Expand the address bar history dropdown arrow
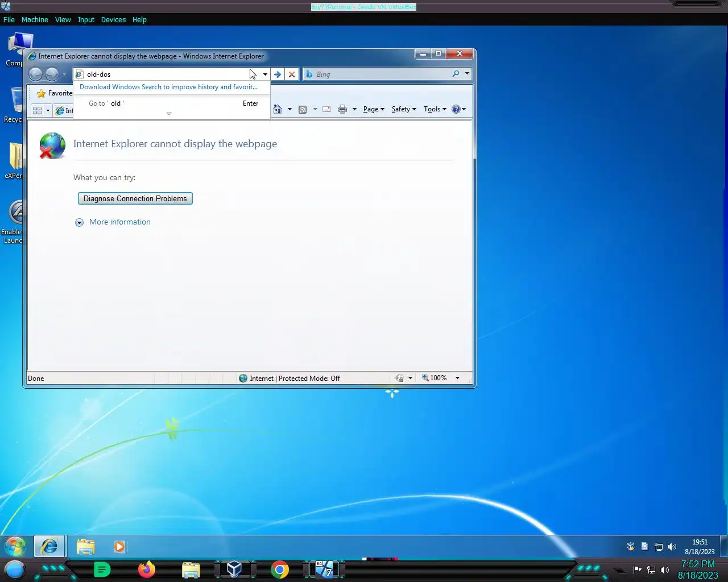 click(x=265, y=74)
